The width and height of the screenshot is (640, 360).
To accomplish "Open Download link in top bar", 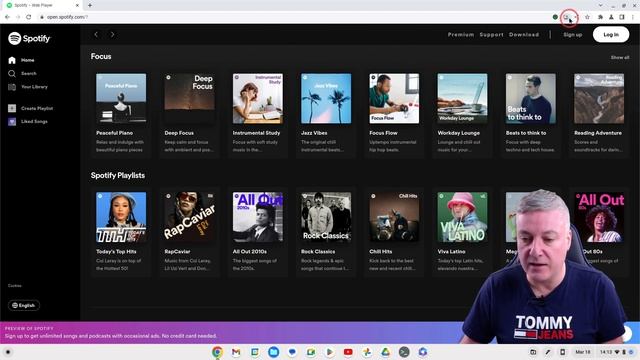I will tap(524, 35).
